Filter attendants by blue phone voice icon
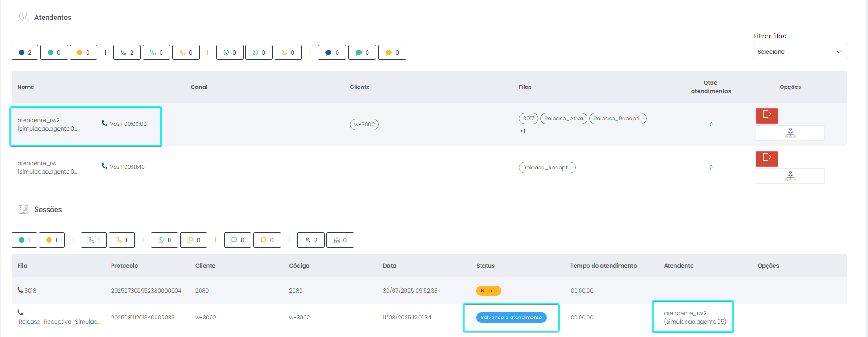868x337 pixels. [127, 53]
